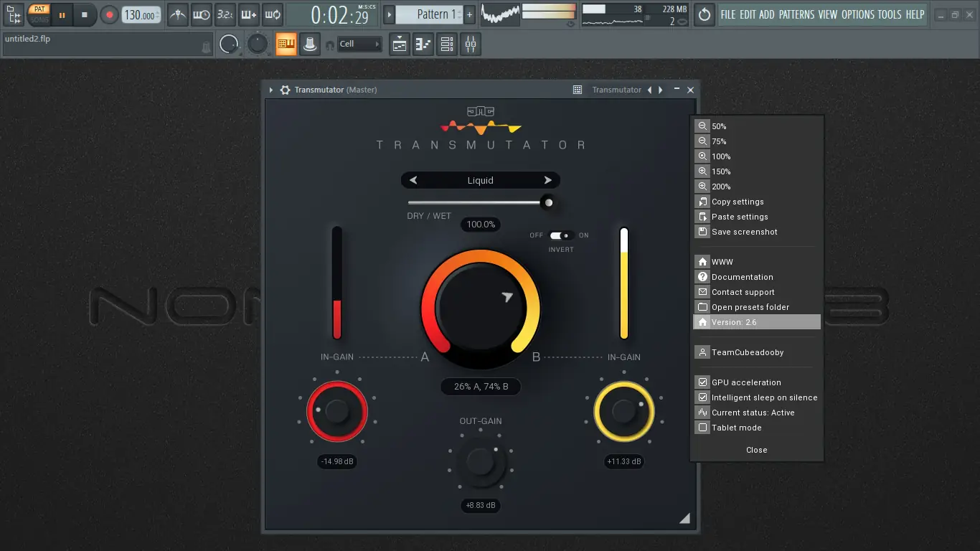Open the channel rack view icon

coord(447,44)
